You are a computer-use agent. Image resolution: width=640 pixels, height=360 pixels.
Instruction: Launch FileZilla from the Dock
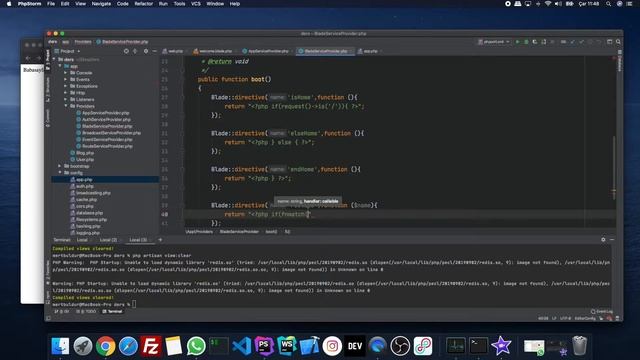pyautogui.click(x=151, y=346)
